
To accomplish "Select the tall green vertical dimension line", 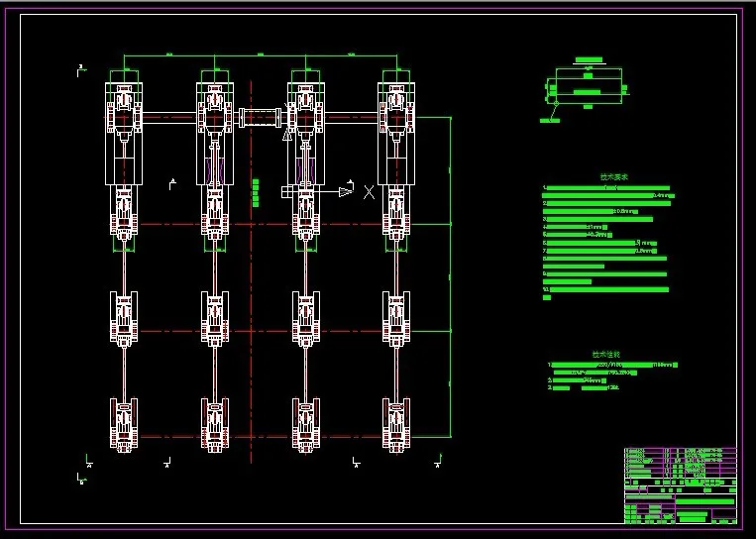I will [x=451, y=277].
